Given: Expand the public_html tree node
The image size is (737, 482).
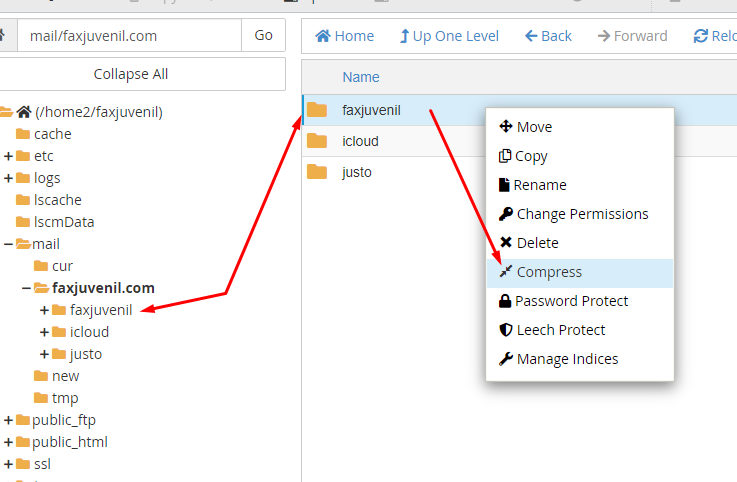Looking at the screenshot, I should pyautogui.click(x=9, y=442).
